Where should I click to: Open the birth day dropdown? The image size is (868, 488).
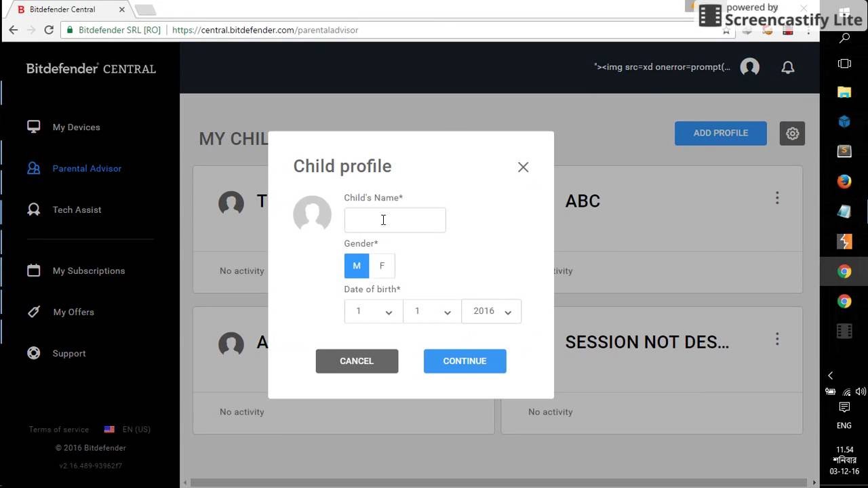point(373,311)
